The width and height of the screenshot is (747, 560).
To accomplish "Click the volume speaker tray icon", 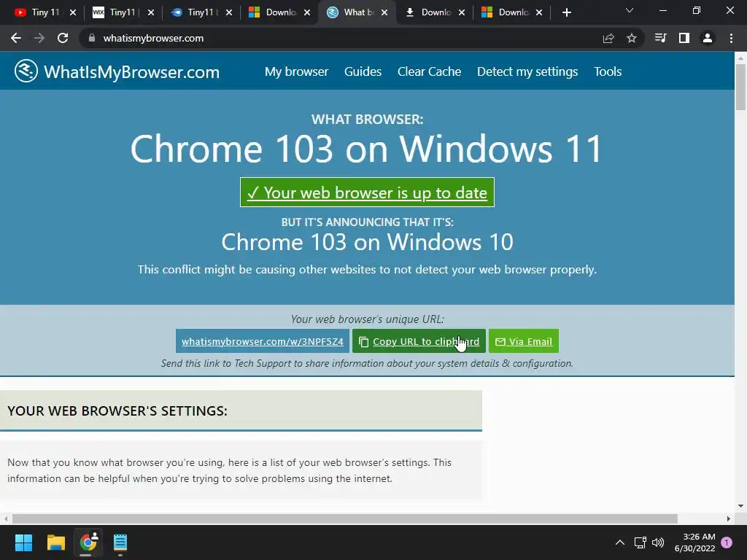I will click(x=658, y=542).
